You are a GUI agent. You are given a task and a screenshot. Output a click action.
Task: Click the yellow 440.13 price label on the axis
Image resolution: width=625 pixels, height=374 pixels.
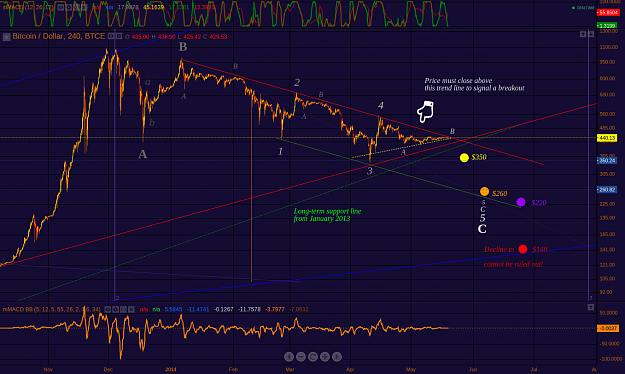(607, 138)
